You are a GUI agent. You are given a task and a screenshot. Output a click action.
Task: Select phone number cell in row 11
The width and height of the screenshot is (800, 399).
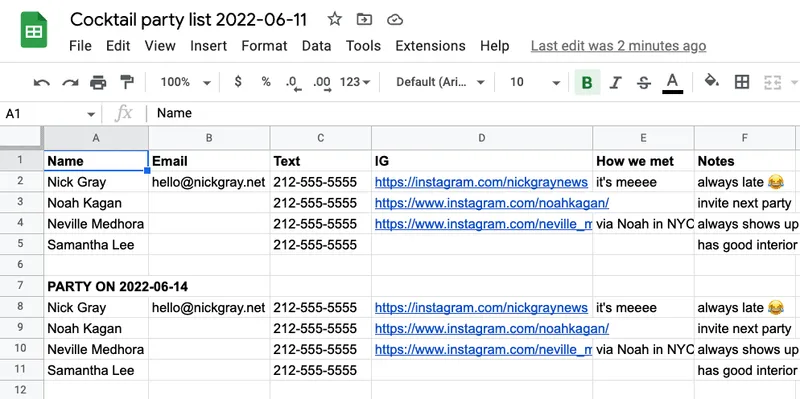click(321, 370)
